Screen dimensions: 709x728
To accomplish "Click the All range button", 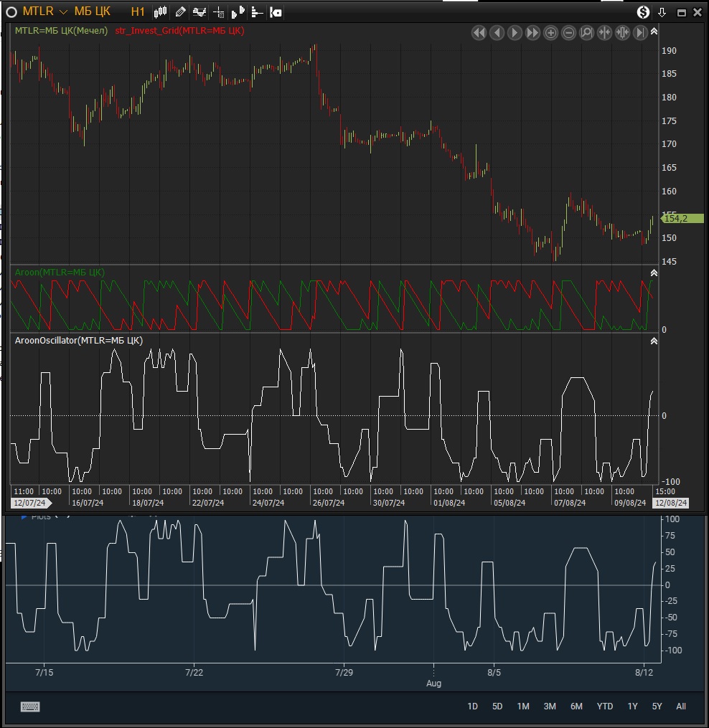I will coord(681,706).
